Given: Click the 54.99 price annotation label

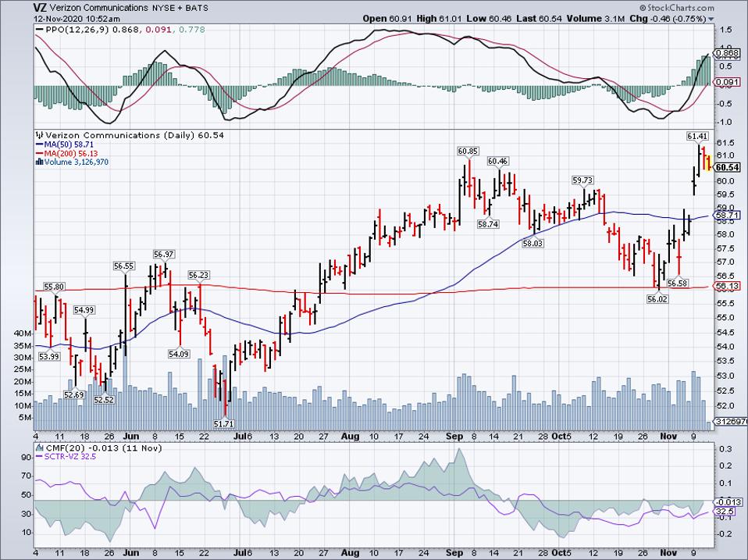Looking at the screenshot, I should (x=84, y=310).
